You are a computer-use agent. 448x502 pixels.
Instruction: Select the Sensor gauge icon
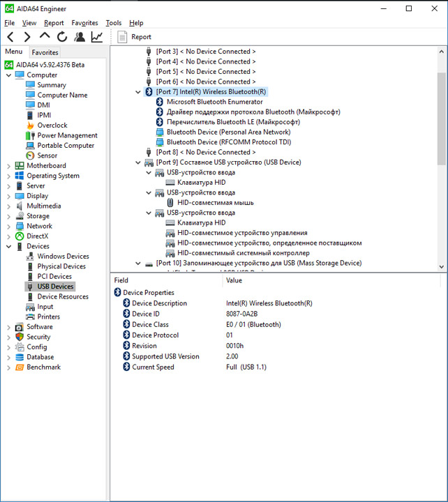pos(30,155)
